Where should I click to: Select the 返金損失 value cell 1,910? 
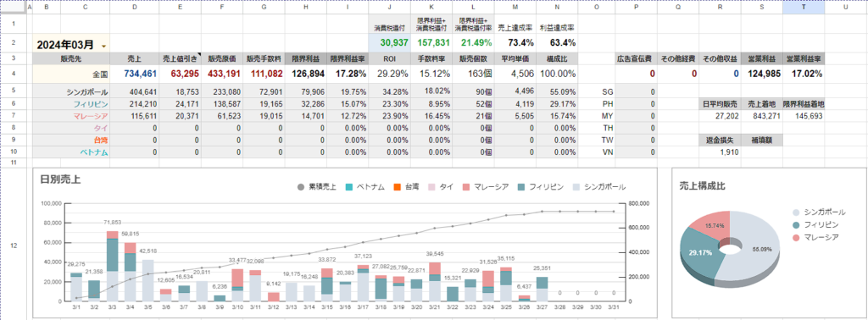pos(721,152)
